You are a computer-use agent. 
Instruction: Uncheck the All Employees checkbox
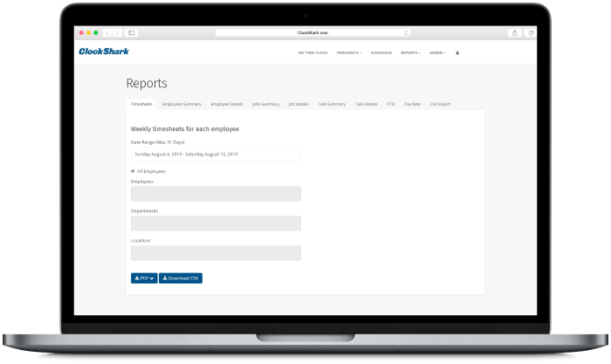pos(133,171)
